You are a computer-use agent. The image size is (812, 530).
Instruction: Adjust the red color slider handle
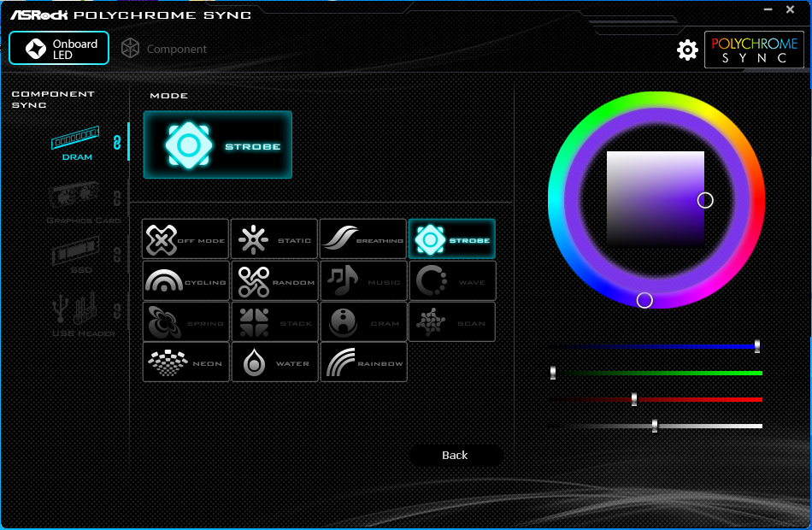634,399
